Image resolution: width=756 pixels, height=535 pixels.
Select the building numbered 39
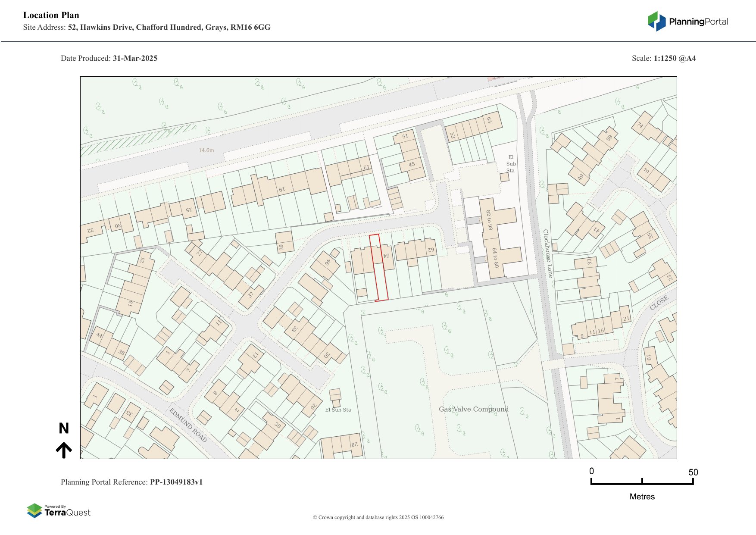[284, 242]
